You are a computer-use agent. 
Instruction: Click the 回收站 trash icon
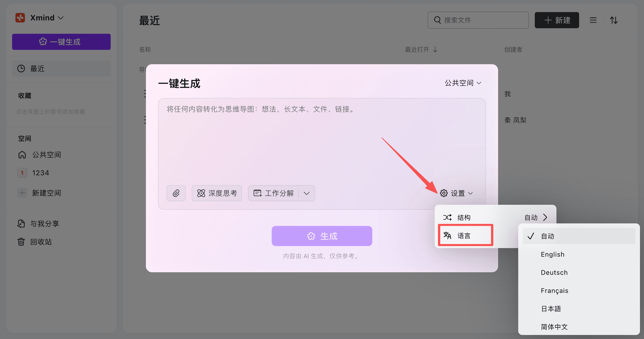pos(21,242)
